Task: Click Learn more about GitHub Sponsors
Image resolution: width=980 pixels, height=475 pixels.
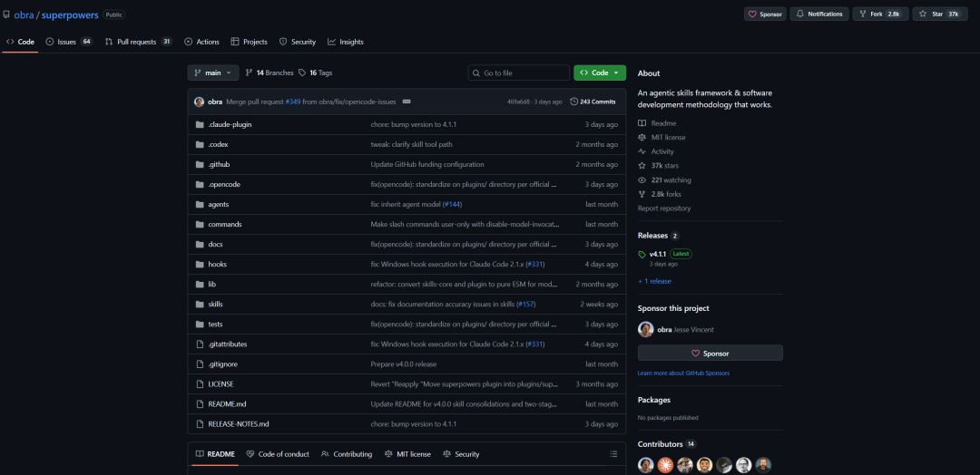Action: (x=684, y=373)
